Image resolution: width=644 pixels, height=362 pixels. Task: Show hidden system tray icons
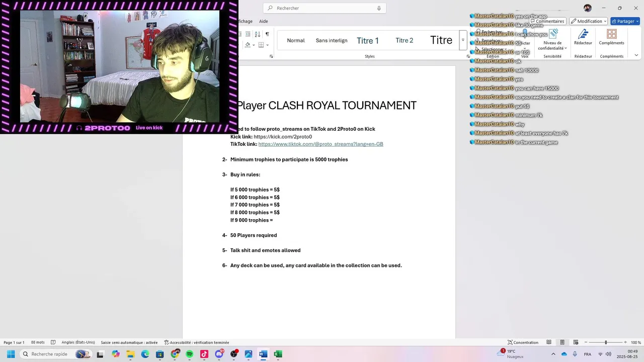pos(553,354)
